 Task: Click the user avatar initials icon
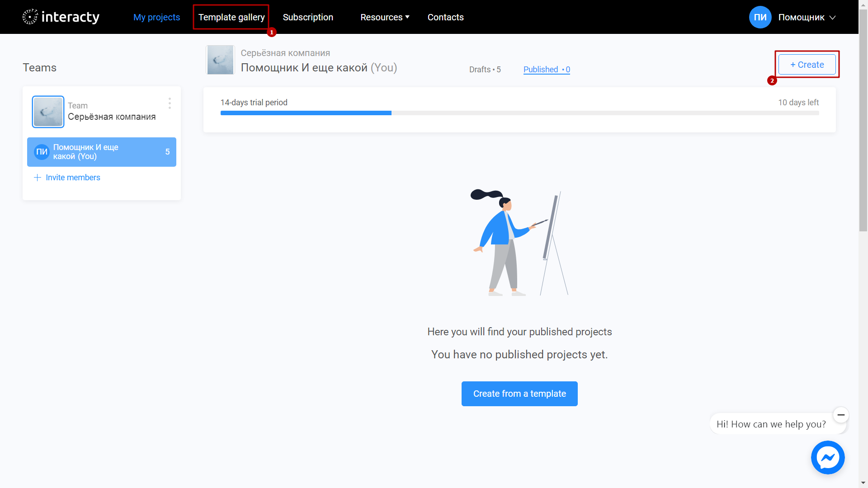(x=760, y=17)
